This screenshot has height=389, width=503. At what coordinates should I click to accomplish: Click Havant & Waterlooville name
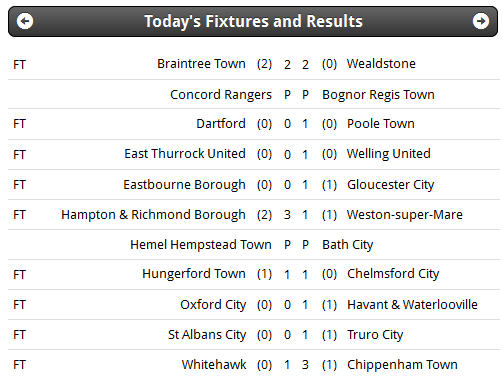coord(412,305)
